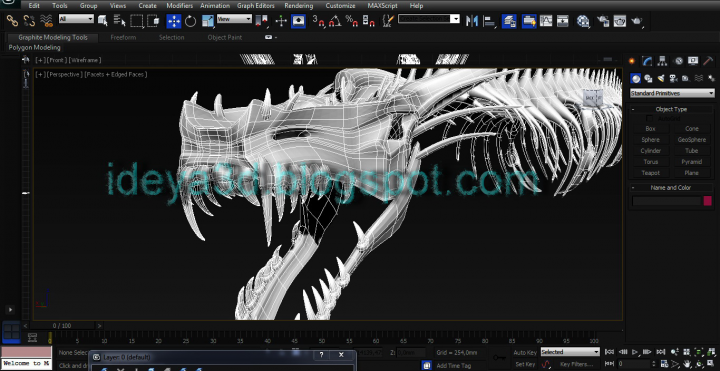Switch to the Modify command panel tab
This screenshot has width=720, height=371.
tap(647, 61)
